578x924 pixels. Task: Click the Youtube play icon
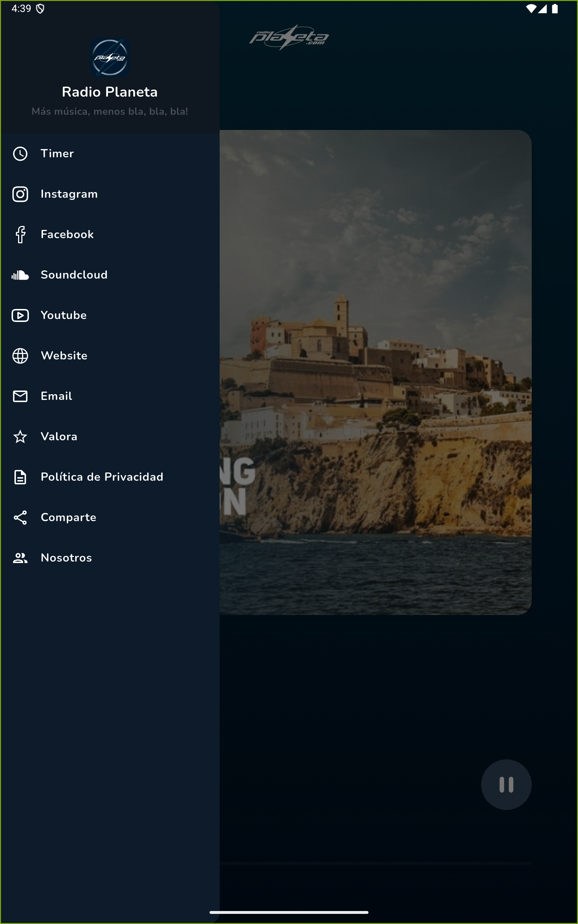(20, 315)
